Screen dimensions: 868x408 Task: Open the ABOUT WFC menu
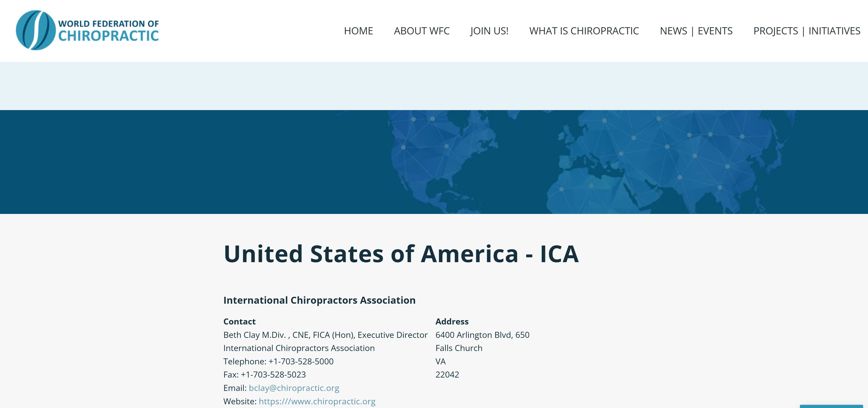click(422, 31)
